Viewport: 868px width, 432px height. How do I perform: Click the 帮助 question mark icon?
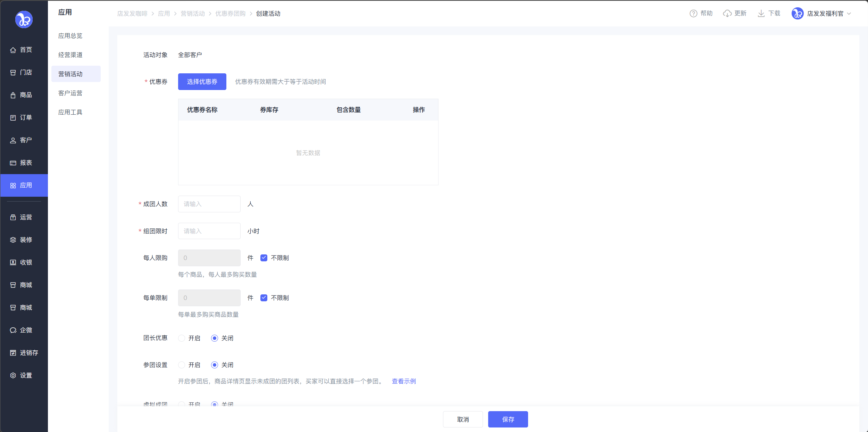(693, 14)
